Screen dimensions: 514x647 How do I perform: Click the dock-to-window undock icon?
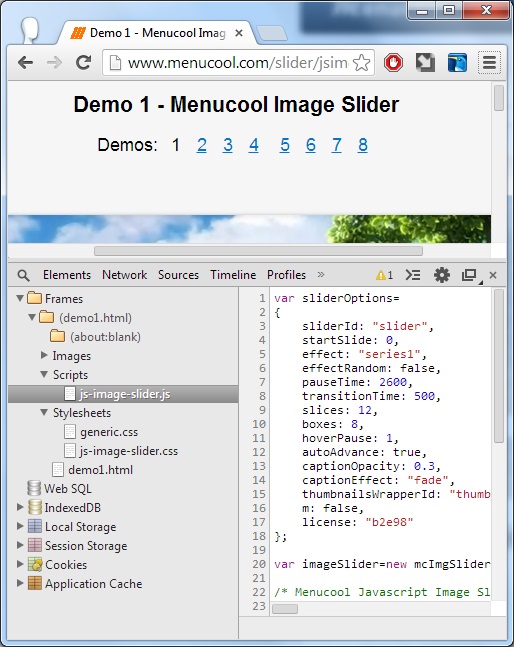tap(470, 275)
